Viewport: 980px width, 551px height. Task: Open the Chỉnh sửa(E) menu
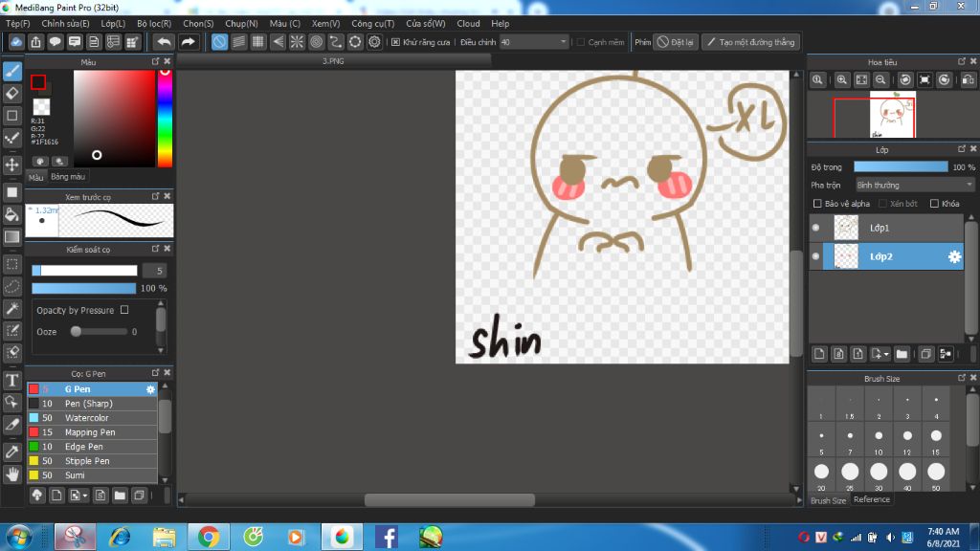[66, 24]
